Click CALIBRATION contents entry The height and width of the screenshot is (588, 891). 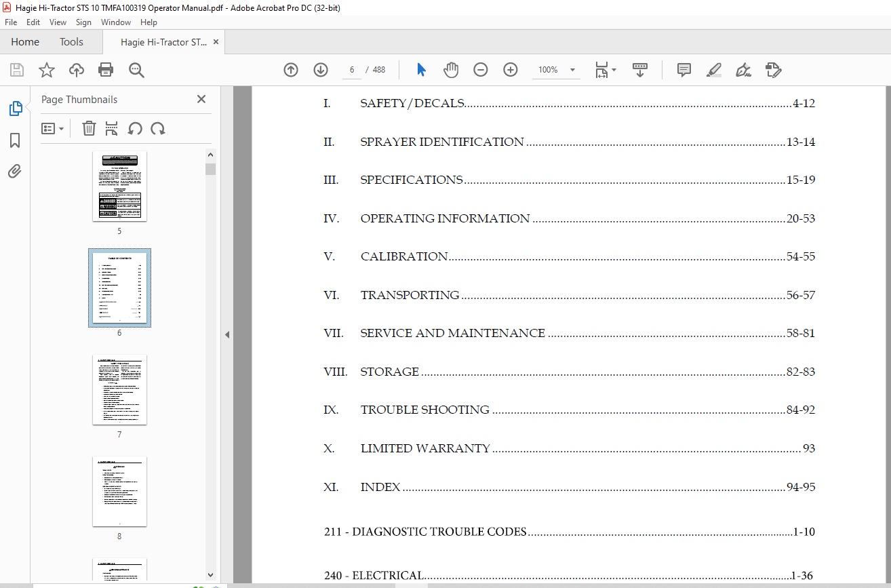(x=569, y=256)
